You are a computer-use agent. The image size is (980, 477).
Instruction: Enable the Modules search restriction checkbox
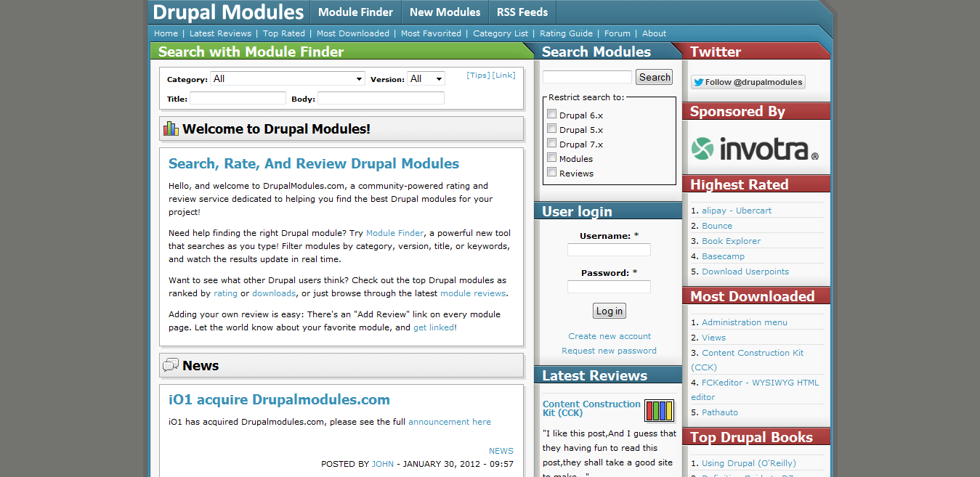[x=552, y=158]
